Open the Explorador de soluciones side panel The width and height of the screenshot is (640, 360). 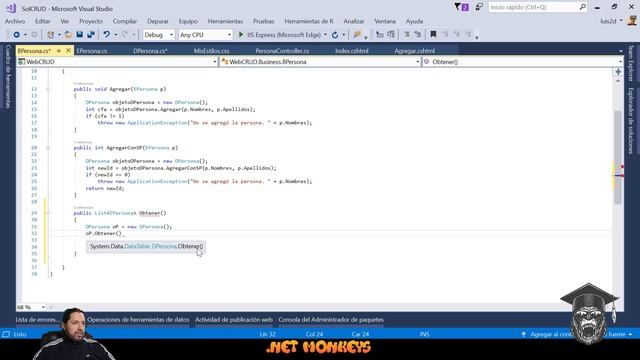pyautogui.click(x=631, y=121)
